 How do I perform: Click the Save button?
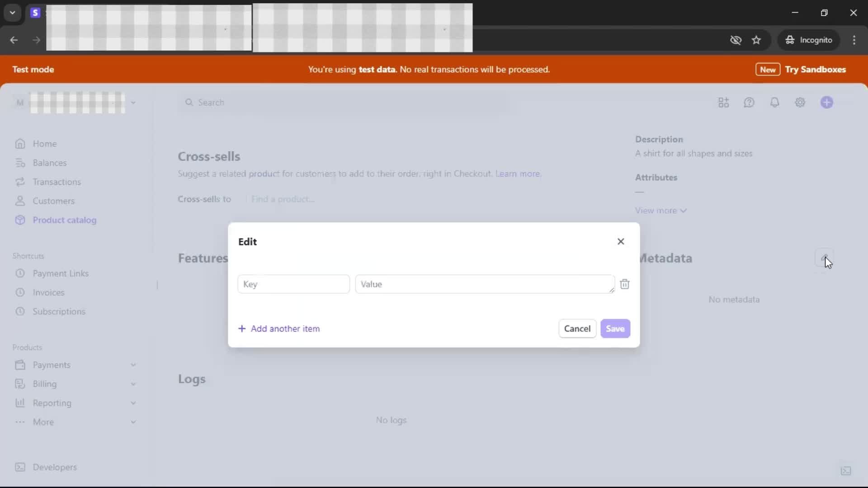coord(615,329)
